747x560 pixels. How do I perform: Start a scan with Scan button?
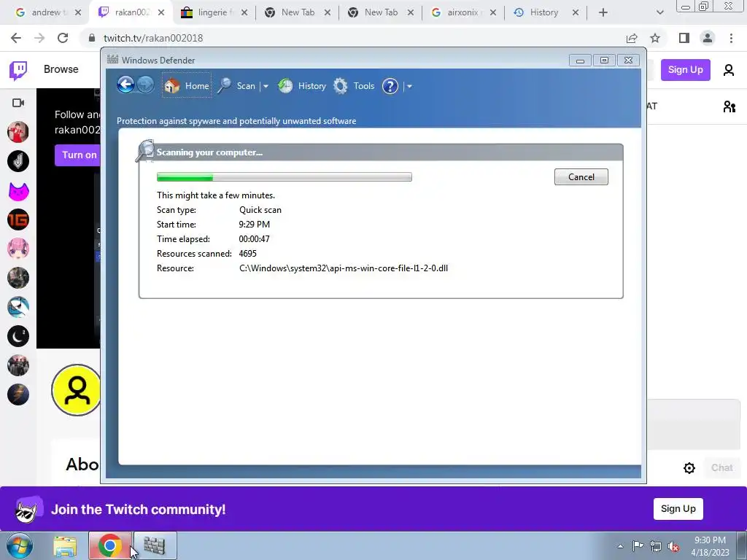(x=238, y=86)
